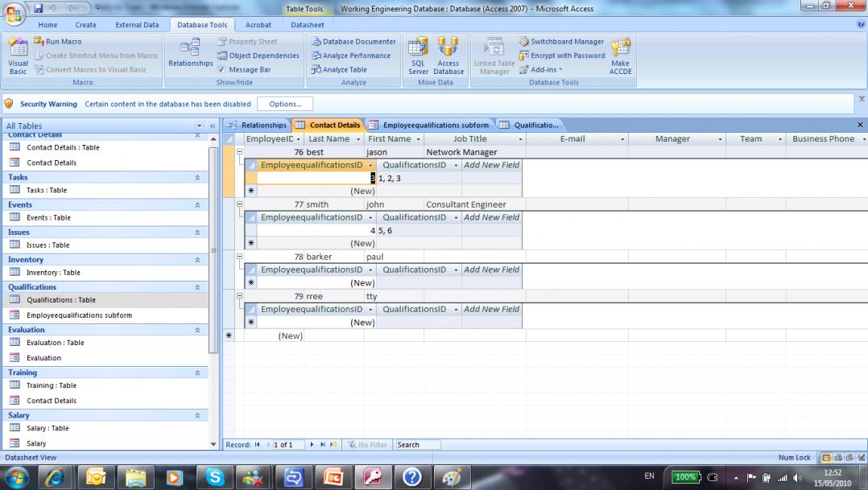868x490 pixels.
Task: Click Search box in record navigator
Action: 417,445
